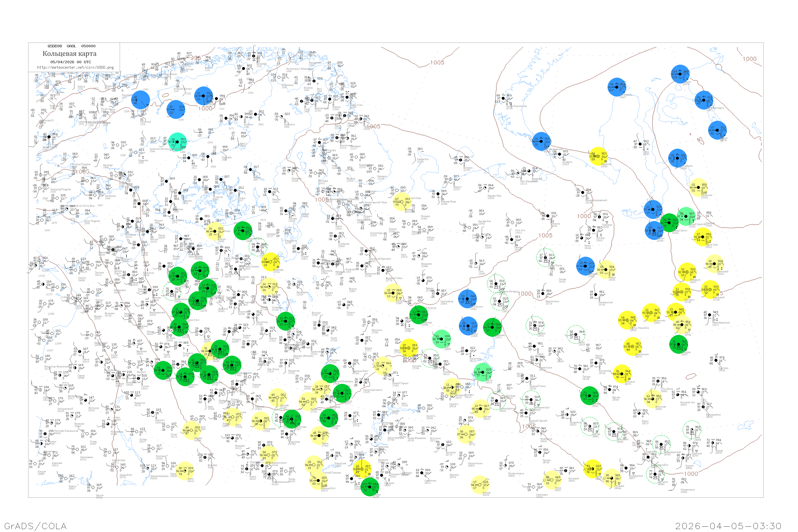Click the Диксон station blue marker
798x532 pixels.
tap(680, 74)
